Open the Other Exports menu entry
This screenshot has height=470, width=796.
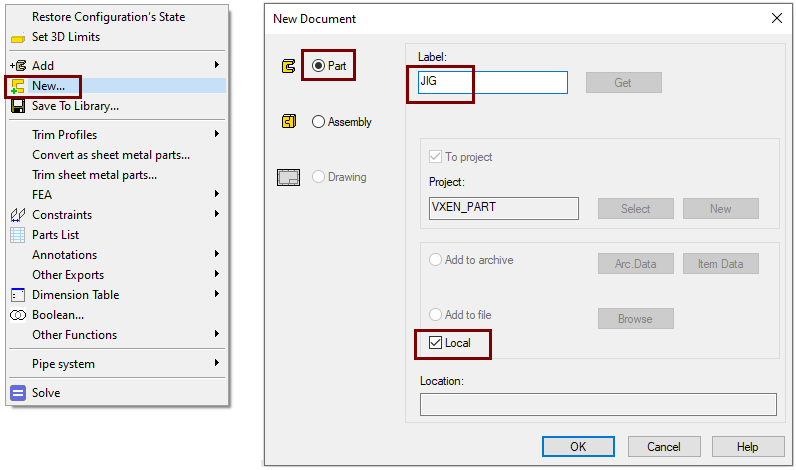[x=68, y=275]
